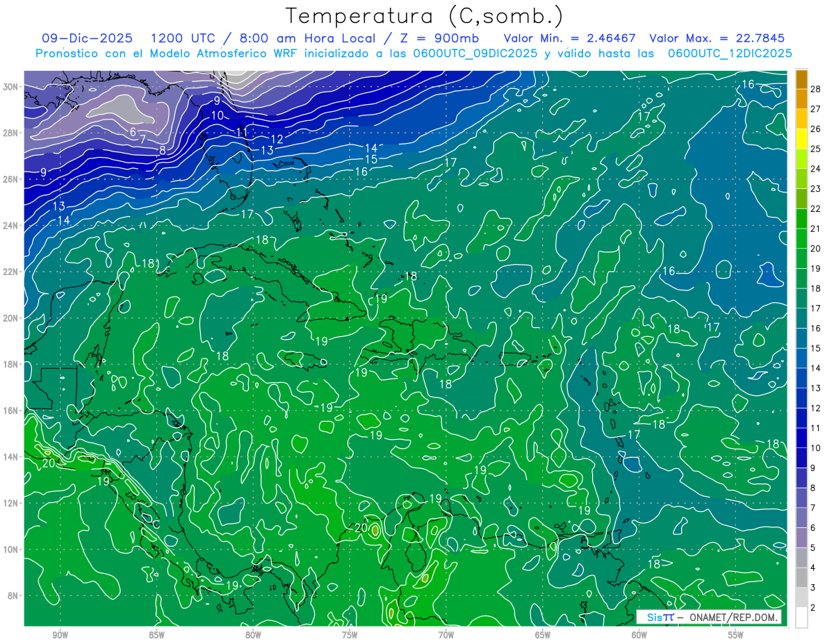Click the '14N' latitude label

click(x=12, y=457)
